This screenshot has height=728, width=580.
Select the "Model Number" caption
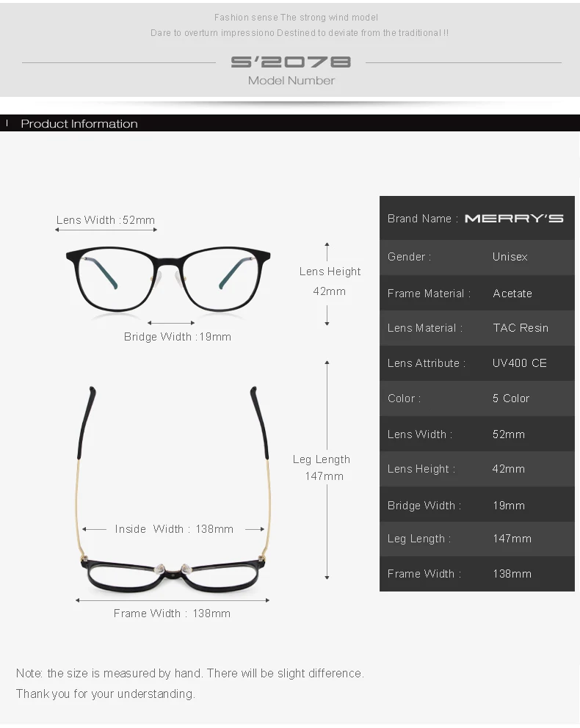291,81
